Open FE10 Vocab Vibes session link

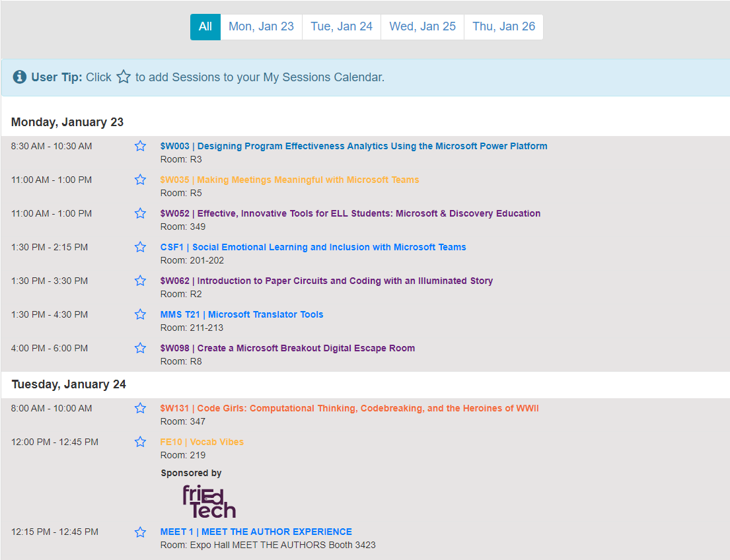point(202,442)
